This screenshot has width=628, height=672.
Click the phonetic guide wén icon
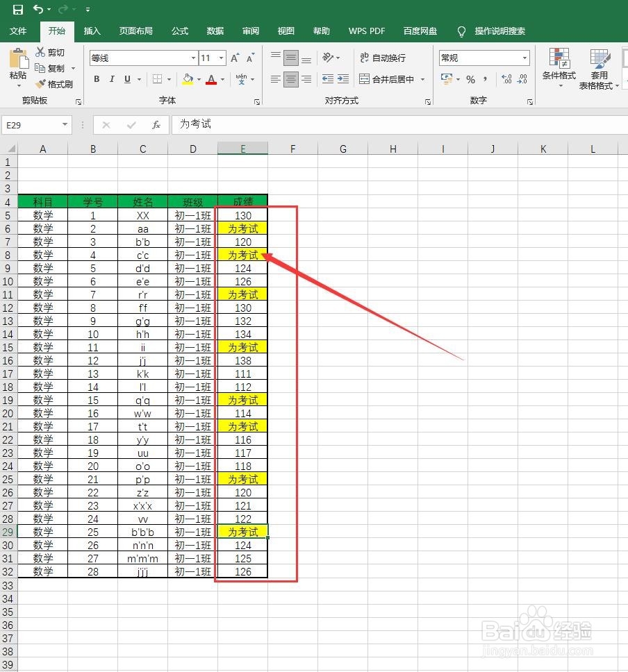pos(242,79)
